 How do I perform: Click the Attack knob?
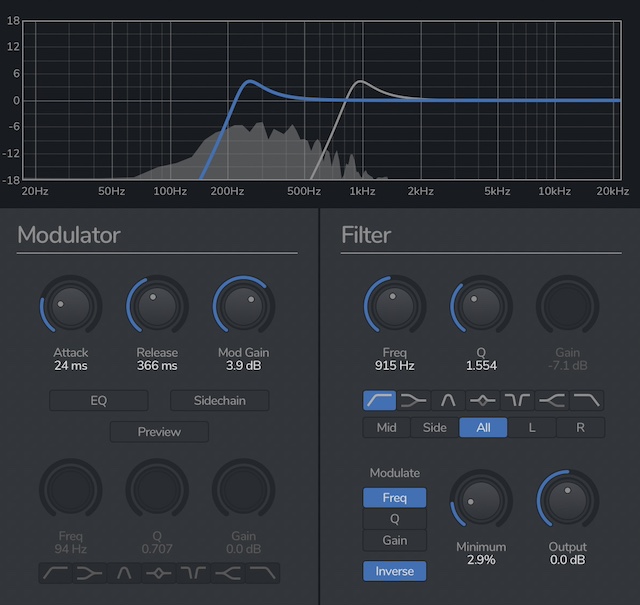pos(71,307)
